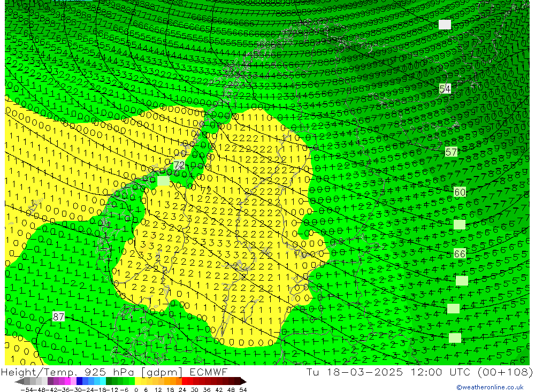This screenshot has height=392, width=535.
Task: Select the yellow swatch above 0 in legend
Action: coord(138,381)
